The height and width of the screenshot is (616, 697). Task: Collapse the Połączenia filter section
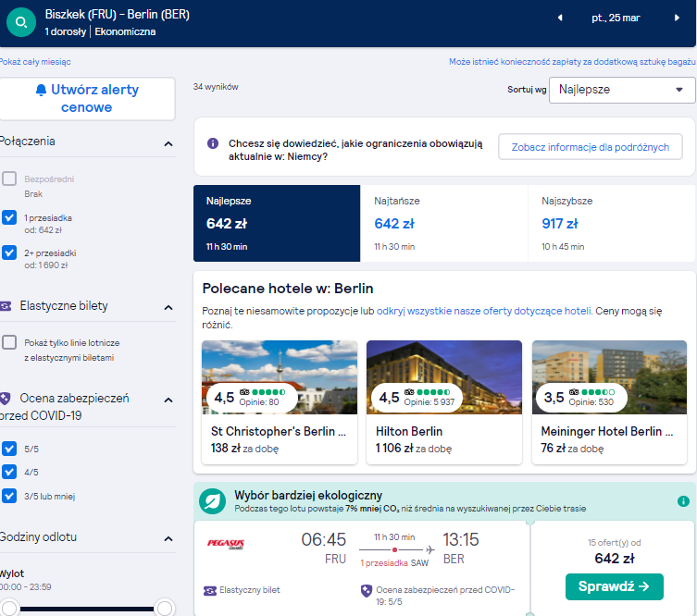tap(168, 143)
